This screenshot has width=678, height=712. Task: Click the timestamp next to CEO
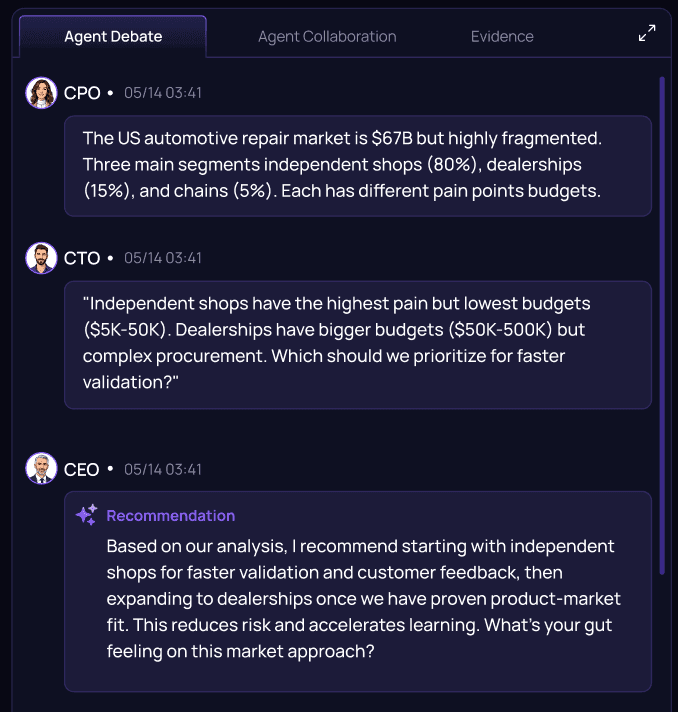click(x=163, y=470)
